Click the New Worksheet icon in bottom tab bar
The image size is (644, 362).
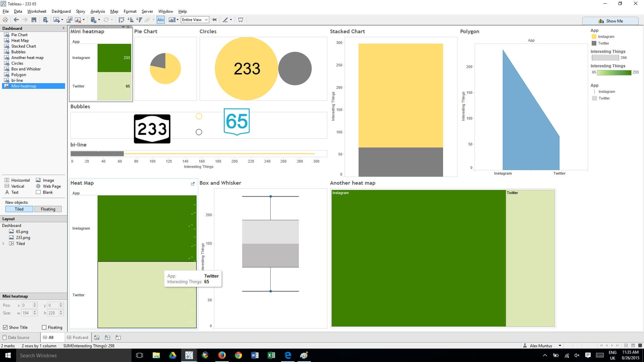pos(97,338)
